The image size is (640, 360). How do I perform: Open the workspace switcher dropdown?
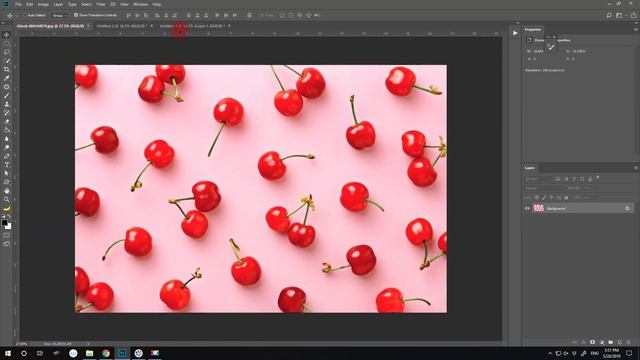click(x=620, y=16)
